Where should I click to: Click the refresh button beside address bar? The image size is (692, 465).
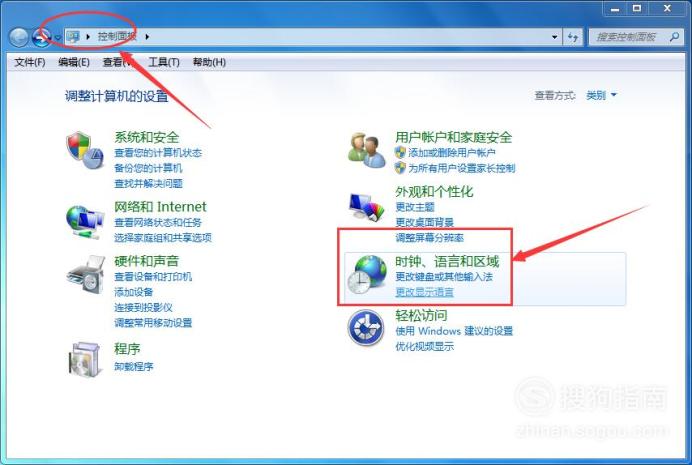pyautogui.click(x=573, y=37)
